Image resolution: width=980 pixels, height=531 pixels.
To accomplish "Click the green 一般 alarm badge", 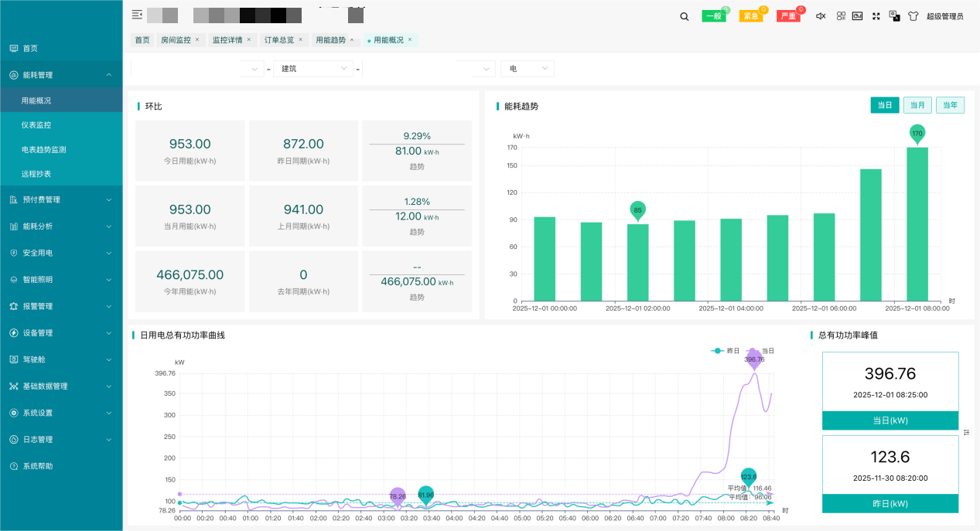I will tap(713, 15).
